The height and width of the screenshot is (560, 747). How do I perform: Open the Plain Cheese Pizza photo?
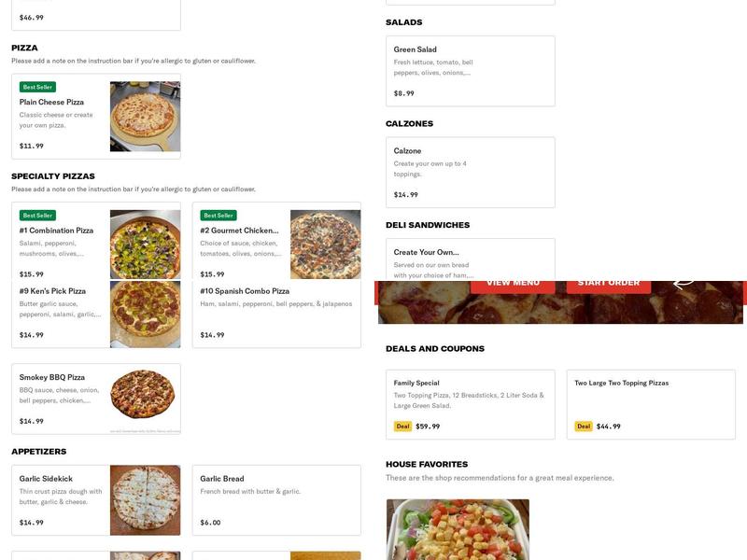[145, 117]
